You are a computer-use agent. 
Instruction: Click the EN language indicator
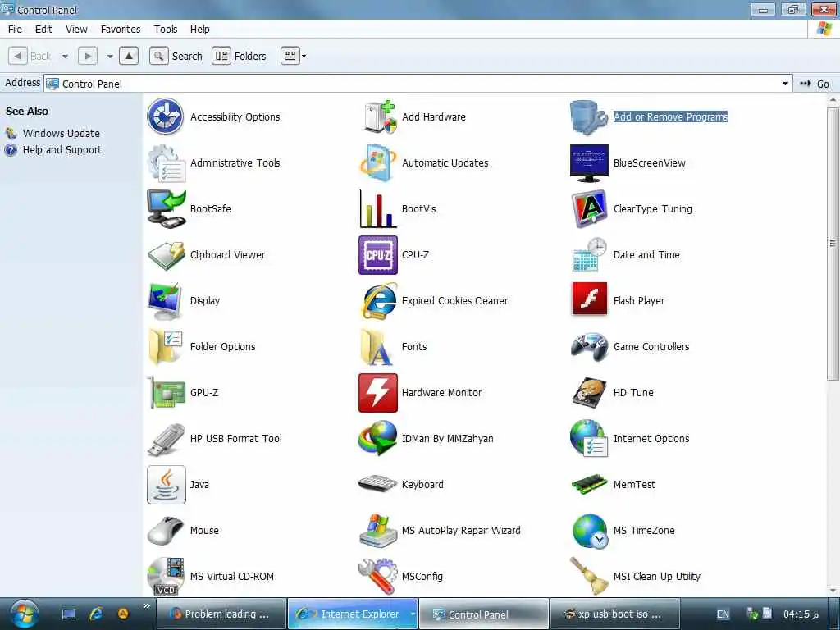click(x=723, y=614)
